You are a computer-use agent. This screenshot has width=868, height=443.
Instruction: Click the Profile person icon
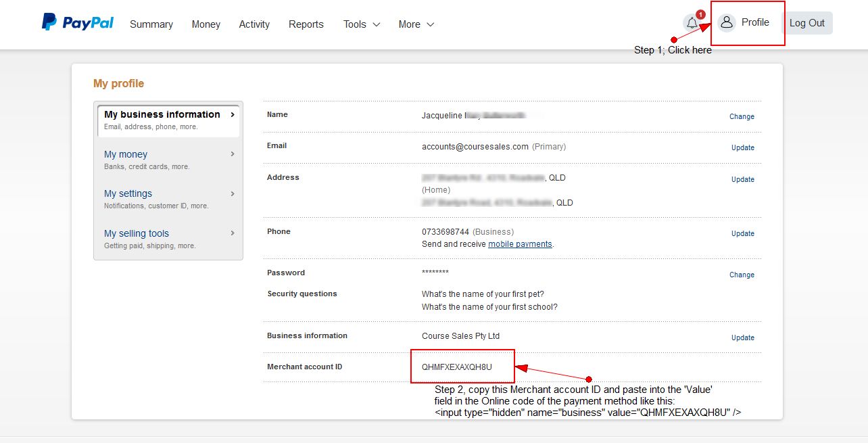coord(727,22)
